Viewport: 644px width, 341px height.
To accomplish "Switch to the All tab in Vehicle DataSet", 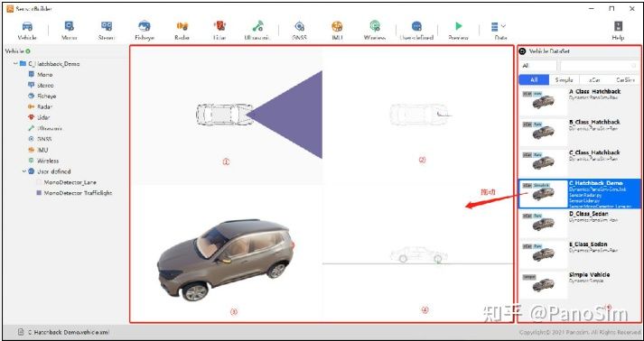I will (x=534, y=80).
